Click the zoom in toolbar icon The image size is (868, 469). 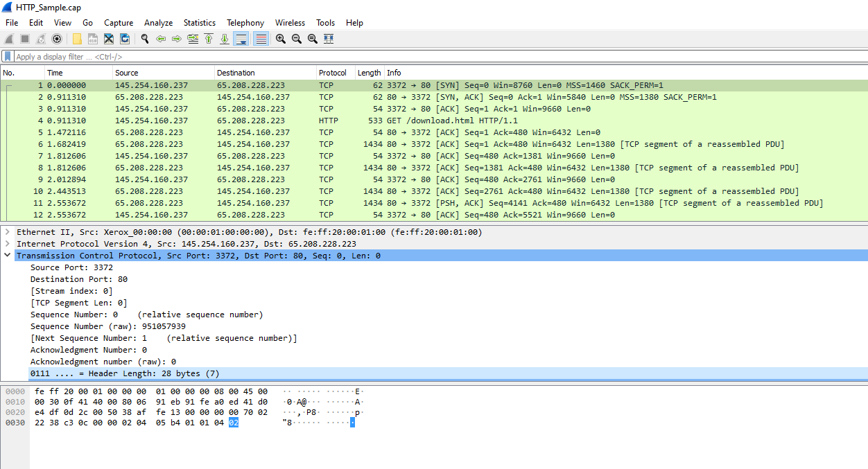click(281, 39)
